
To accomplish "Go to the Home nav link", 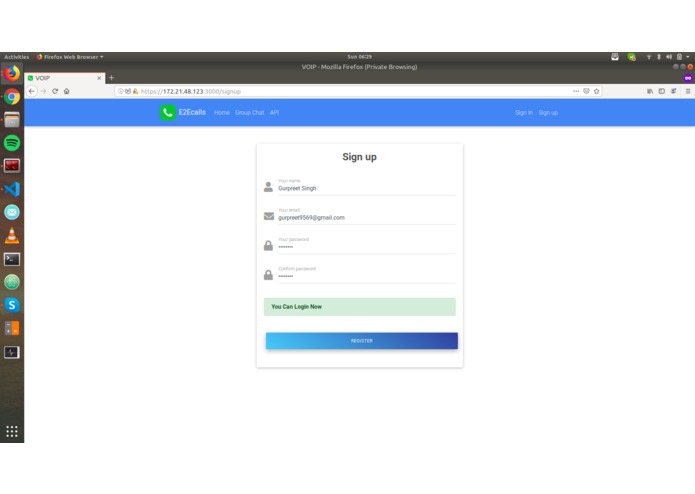I will pyautogui.click(x=222, y=113).
